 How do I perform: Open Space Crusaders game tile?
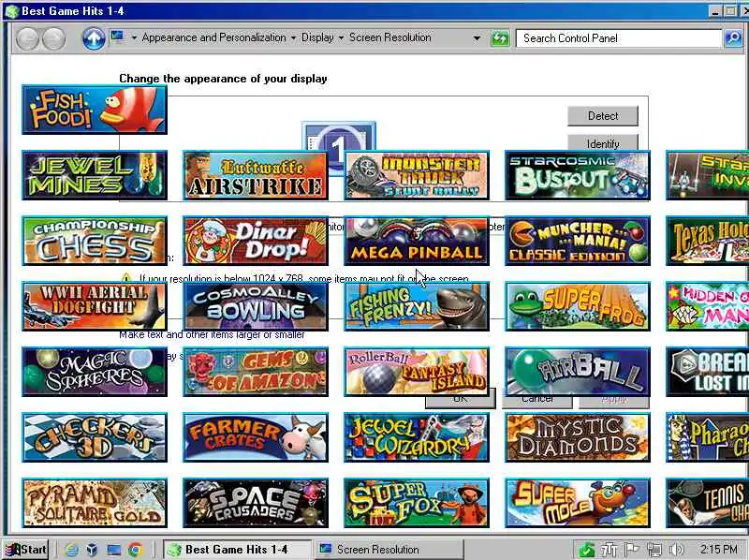click(256, 503)
